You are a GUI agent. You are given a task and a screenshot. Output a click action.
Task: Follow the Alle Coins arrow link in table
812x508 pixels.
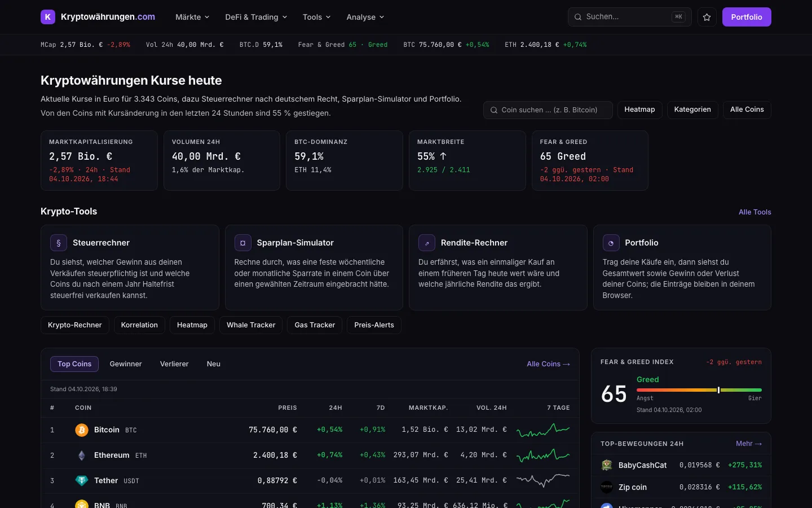[x=548, y=364]
